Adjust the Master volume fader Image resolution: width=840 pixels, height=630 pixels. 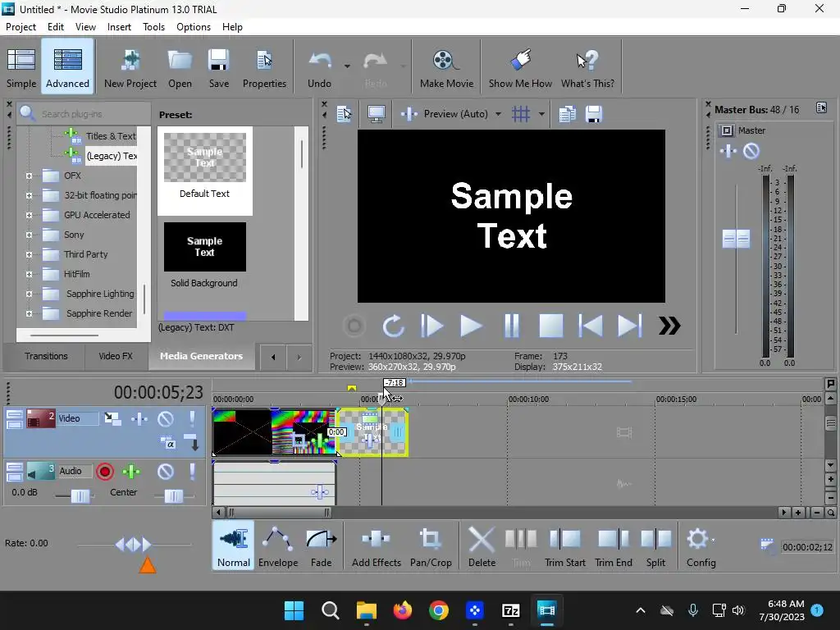pyautogui.click(x=736, y=239)
